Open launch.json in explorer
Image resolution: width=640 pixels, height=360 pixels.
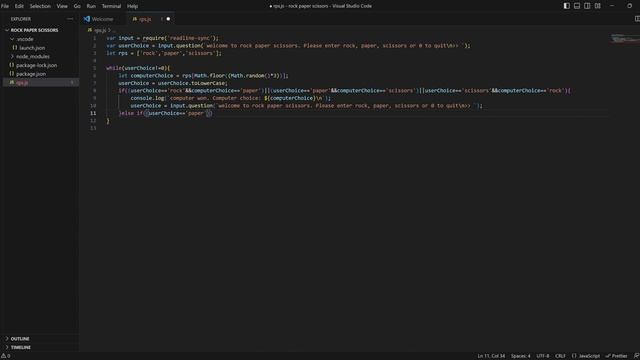[32, 48]
